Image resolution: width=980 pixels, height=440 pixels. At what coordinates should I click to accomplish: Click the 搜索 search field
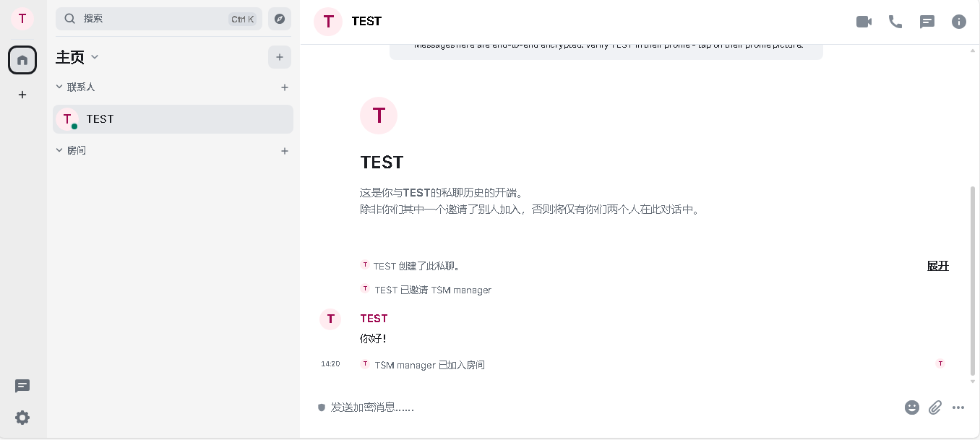[x=152, y=19]
